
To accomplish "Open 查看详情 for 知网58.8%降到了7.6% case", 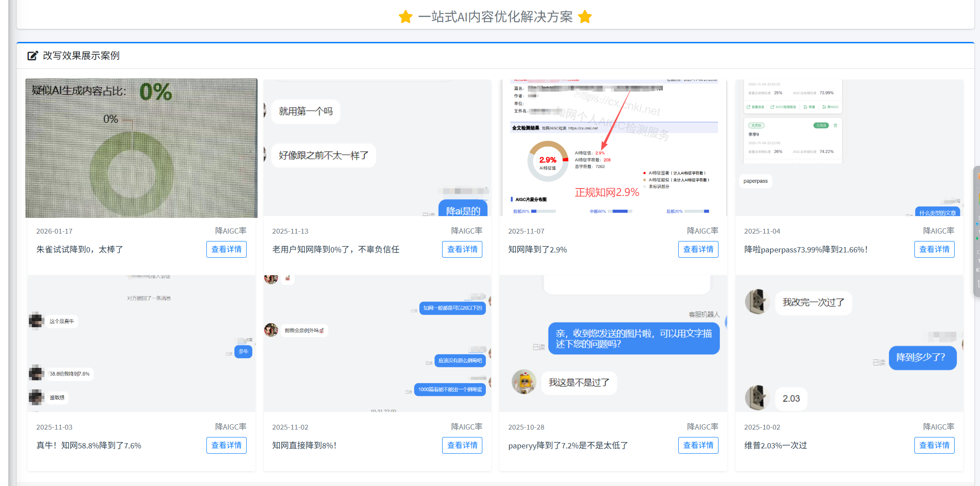I will coord(227,445).
